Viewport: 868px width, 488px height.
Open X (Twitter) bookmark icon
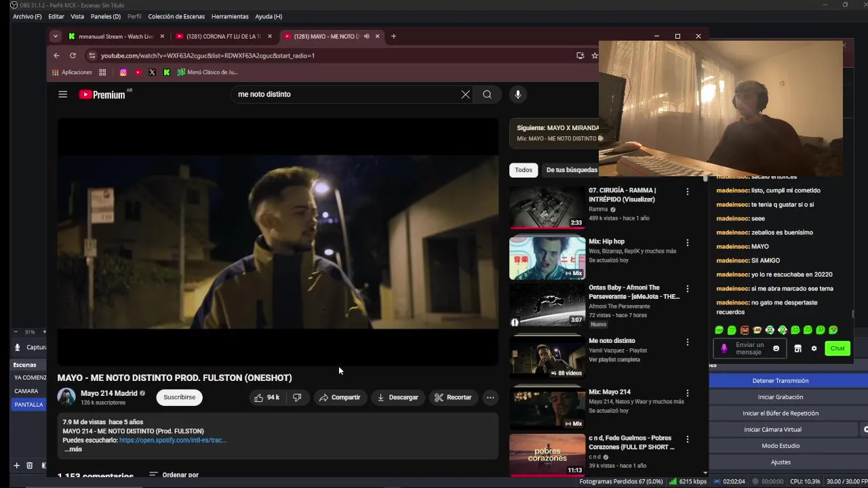[152, 72]
